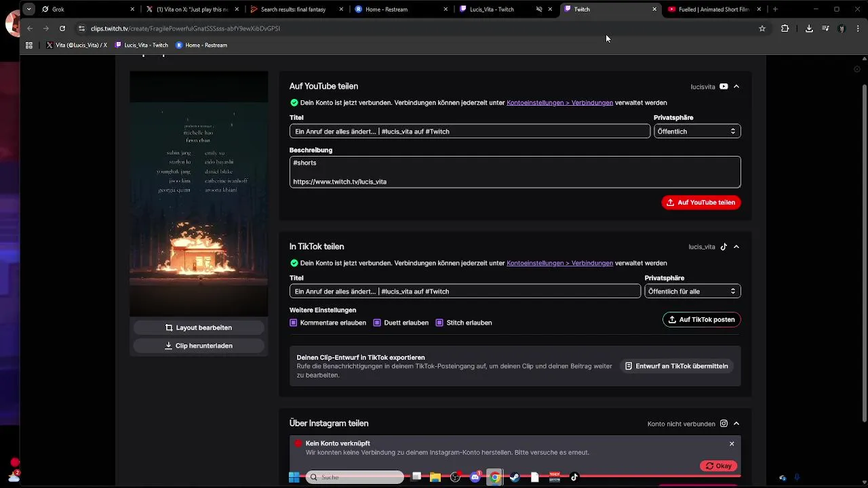Viewport: 868px width, 488px height.
Task: Click the Clip herunterladen button
Action: click(x=199, y=346)
